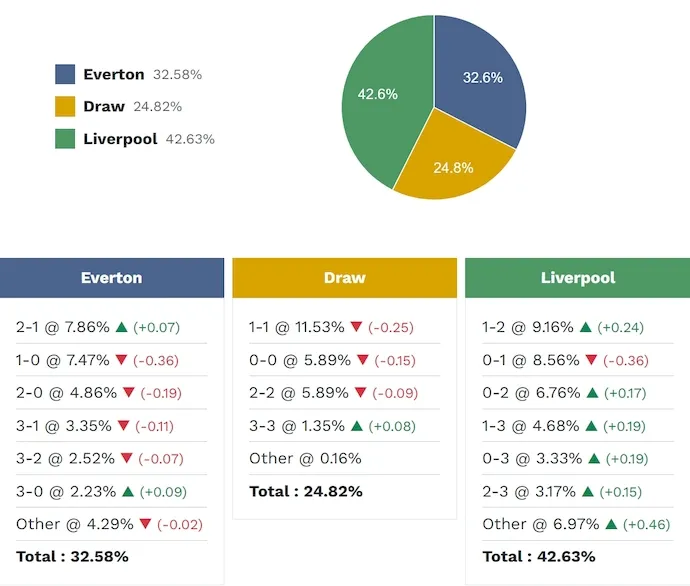Image resolution: width=690 pixels, height=586 pixels.
Task: Select the blue Everton column header
Action: [112, 278]
